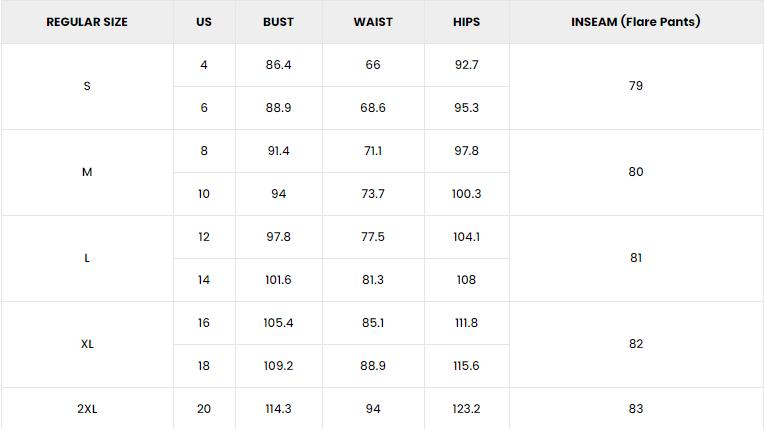Click the L size row label
This screenshot has width=764, height=429.
click(x=87, y=258)
